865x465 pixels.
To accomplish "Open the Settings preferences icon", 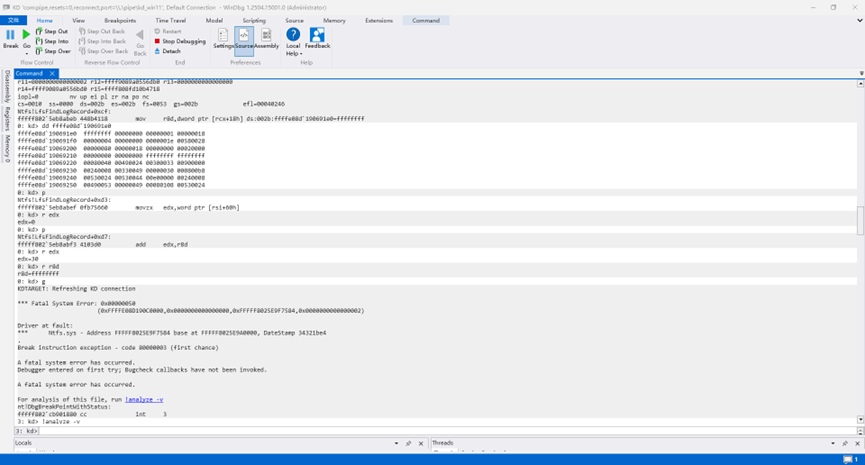I will (x=223, y=35).
